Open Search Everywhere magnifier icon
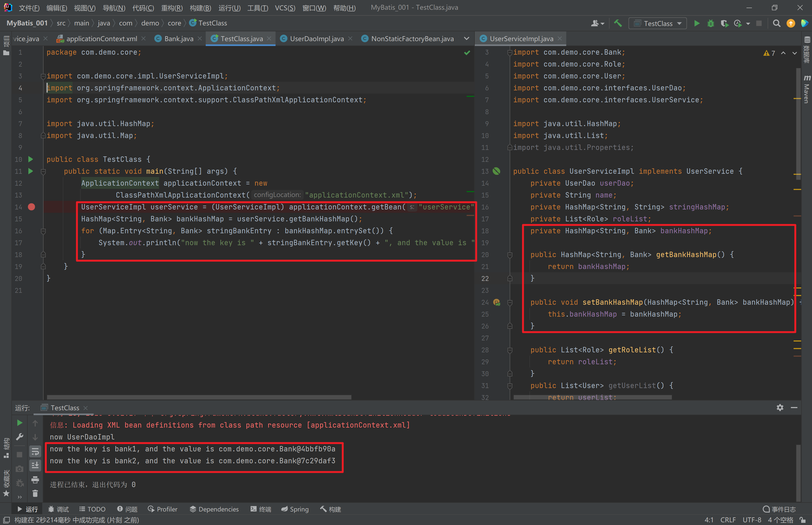This screenshot has width=812, height=525. pyautogui.click(x=777, y=23)
